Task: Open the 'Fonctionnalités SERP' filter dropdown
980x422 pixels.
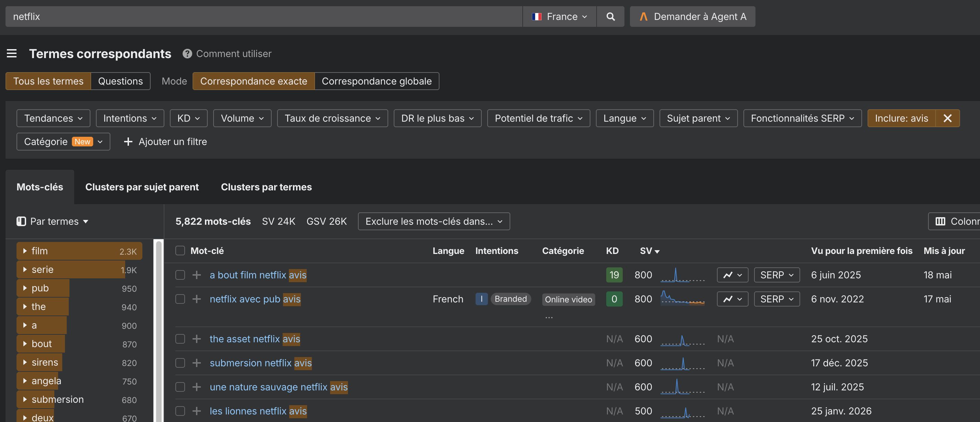Action: pyautogui.click(x=802, y=118)
